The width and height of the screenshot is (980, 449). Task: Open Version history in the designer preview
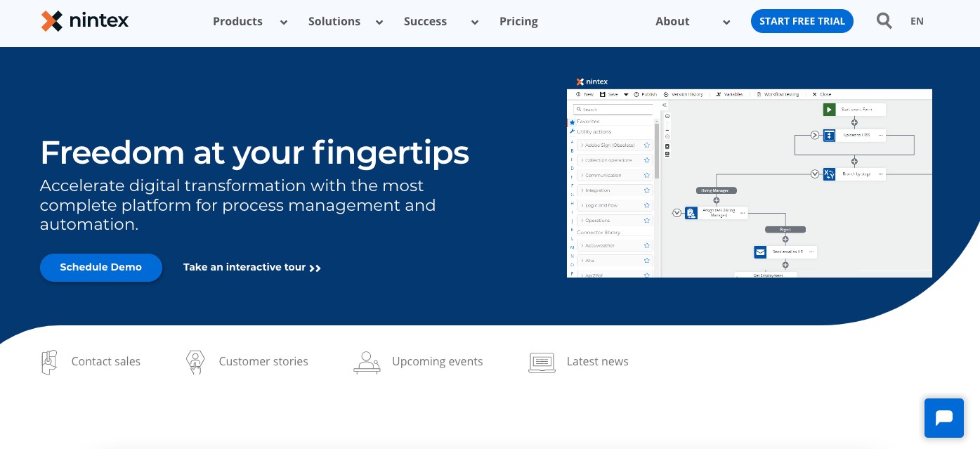pyautogui.click(x=684, y=94)
